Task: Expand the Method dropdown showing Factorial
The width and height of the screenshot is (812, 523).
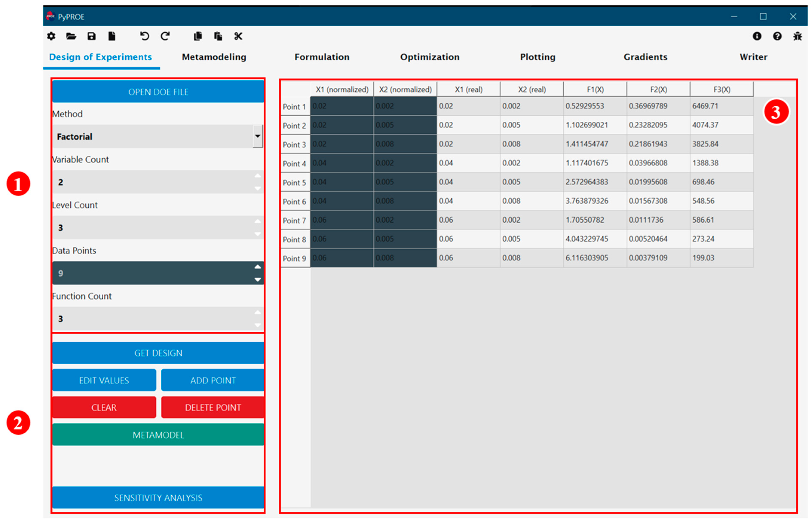Action: click(x=257, y=136)
